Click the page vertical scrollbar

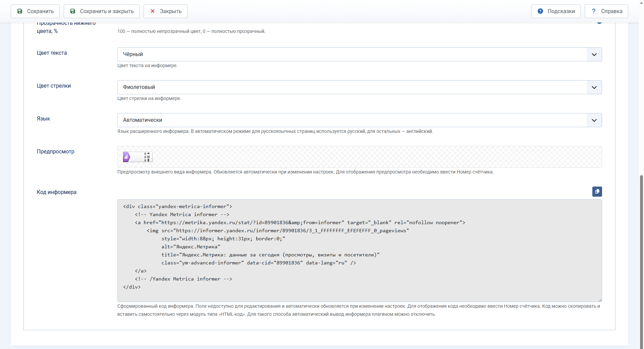(641, 262)
